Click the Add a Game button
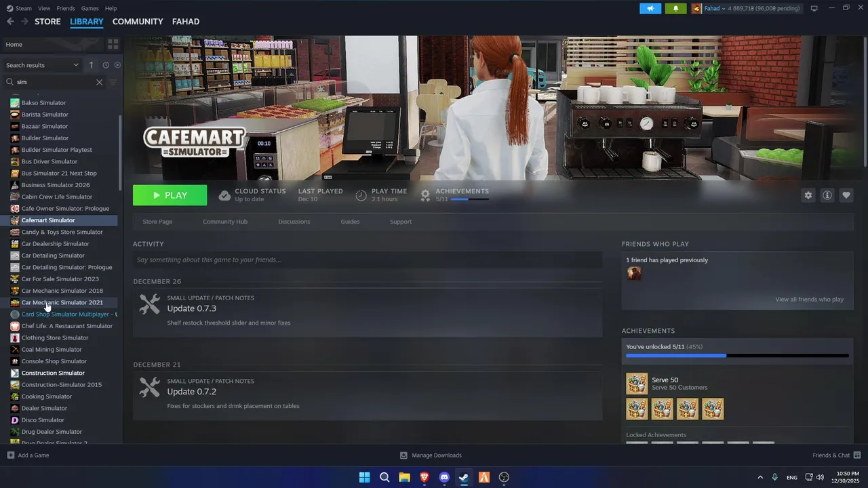Screen dimensions: 868x488 [x=28, y=455]
